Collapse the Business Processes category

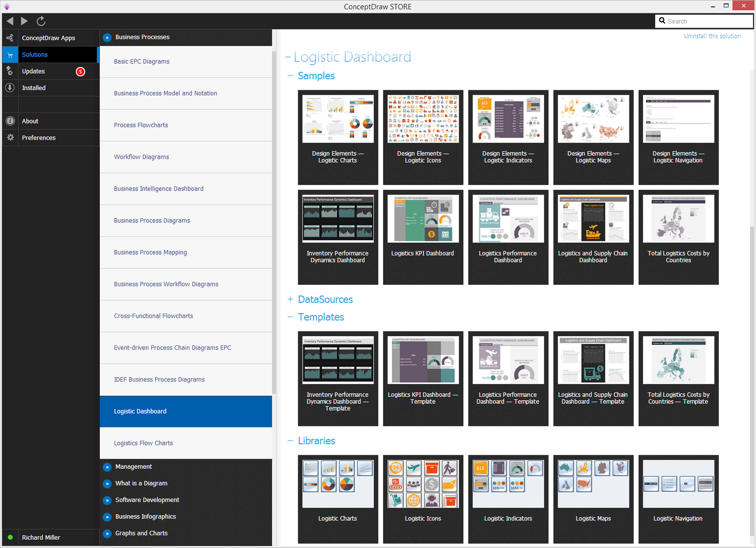coord(107,37)
